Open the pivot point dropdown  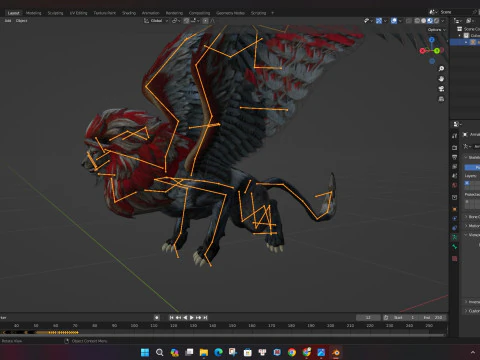click(176, 21)
